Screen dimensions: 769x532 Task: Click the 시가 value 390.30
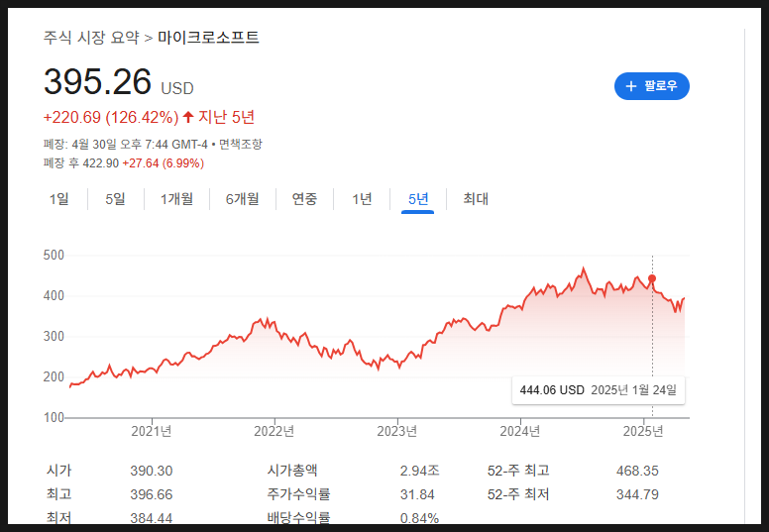click(152, 471)
